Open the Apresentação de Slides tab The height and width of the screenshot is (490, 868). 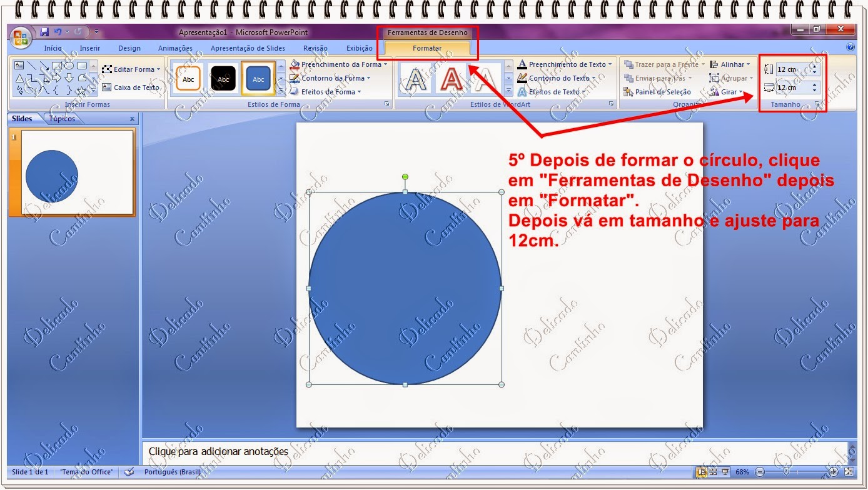[248, 48]
